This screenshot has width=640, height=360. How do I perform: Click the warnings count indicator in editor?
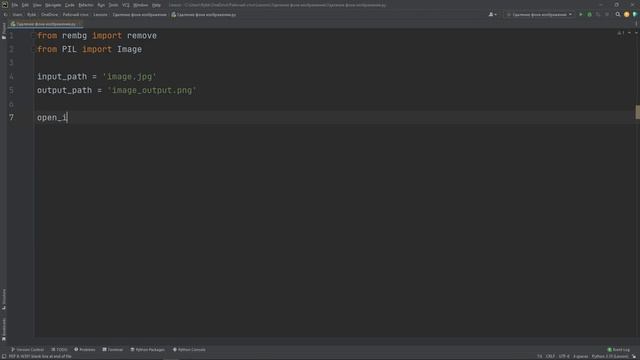tap(621, 33)
